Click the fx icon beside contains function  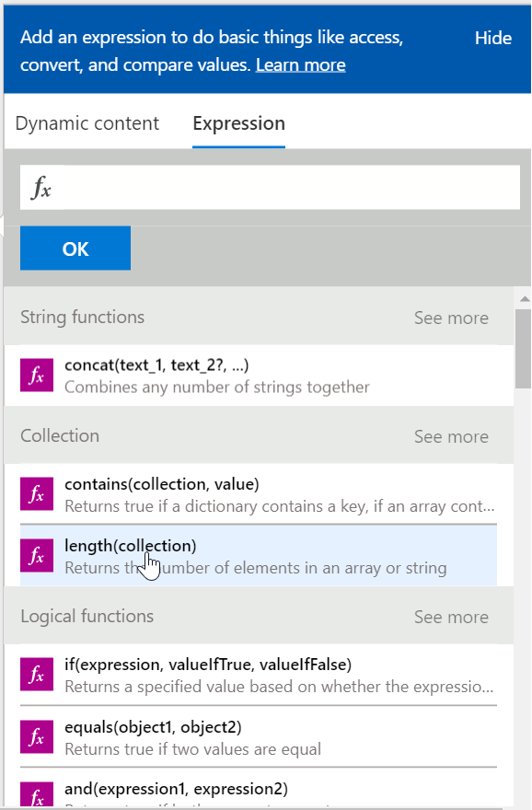tap(37, 494)
